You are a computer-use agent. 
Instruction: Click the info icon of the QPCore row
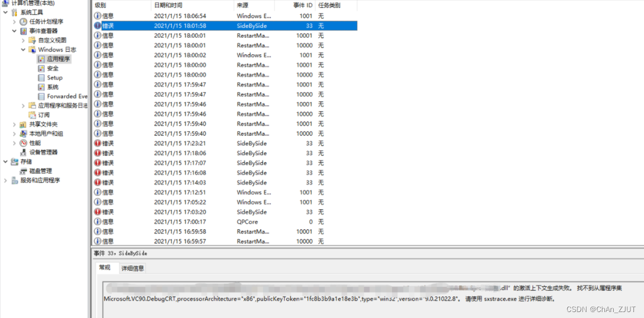coord(98,222)
